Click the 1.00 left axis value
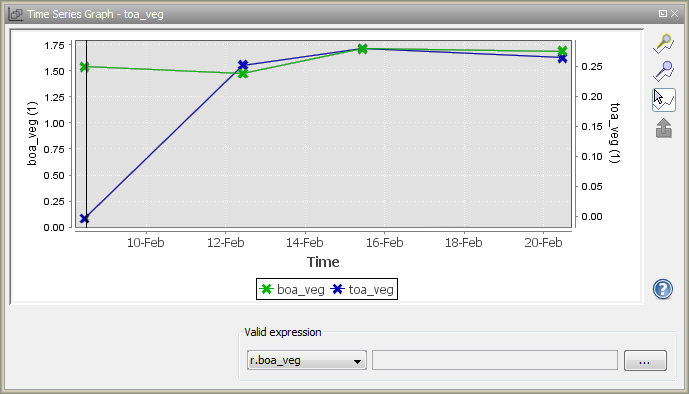689x394 pixels. (54, 123)
